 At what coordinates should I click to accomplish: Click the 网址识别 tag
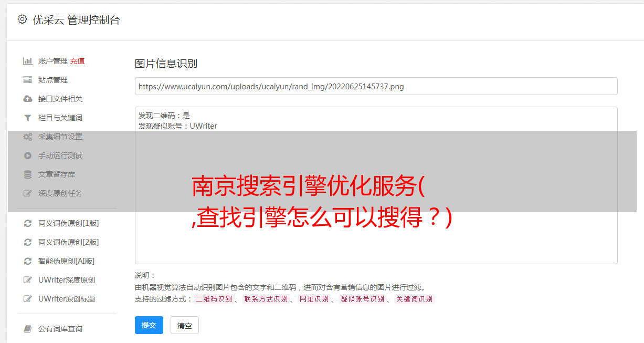tap(314, 299)
